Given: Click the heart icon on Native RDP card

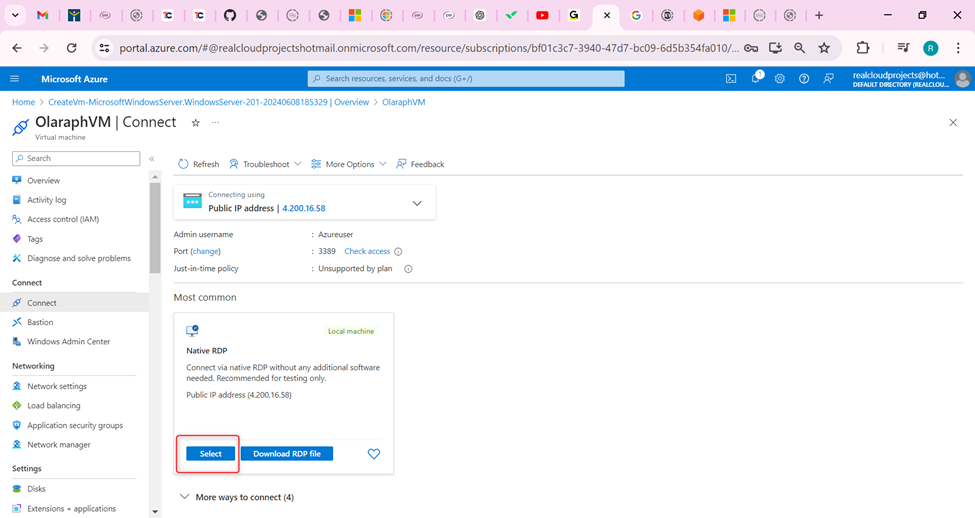Looking at the screenshot, I should click(x=374, y=454).
